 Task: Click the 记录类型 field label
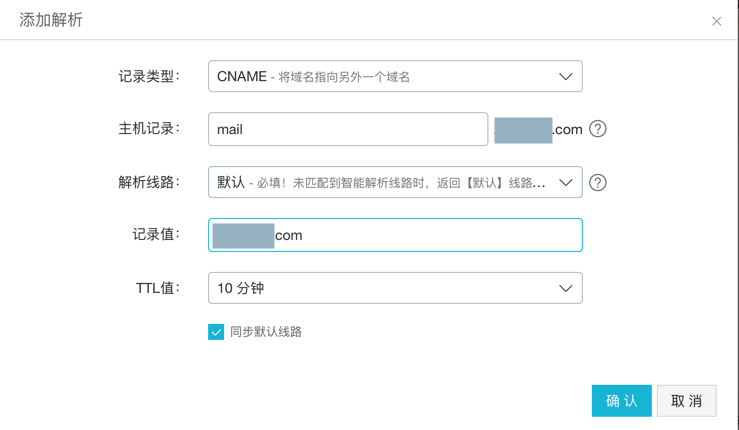click(x=148, y=77)
